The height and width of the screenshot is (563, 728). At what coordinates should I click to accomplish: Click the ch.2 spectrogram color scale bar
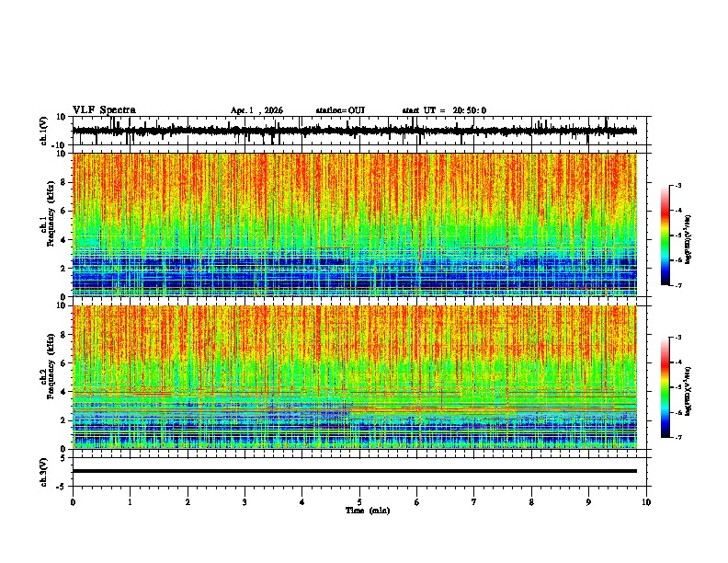pos(665,387)
